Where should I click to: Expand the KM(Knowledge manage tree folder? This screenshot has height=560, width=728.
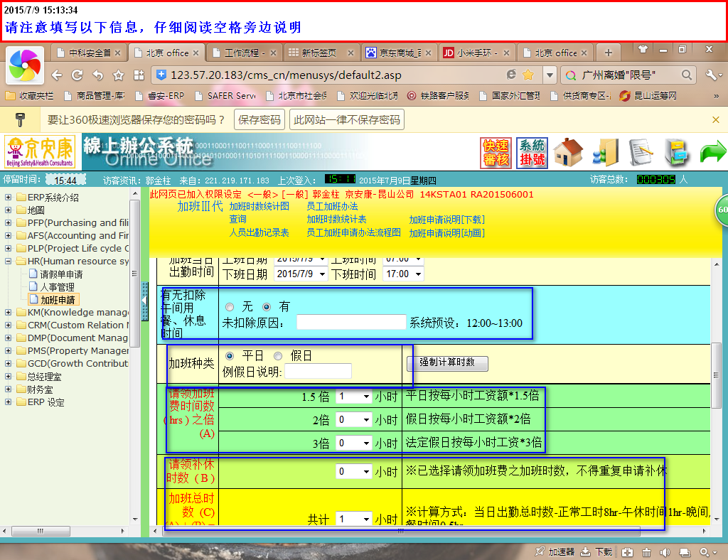click(8, 312)
